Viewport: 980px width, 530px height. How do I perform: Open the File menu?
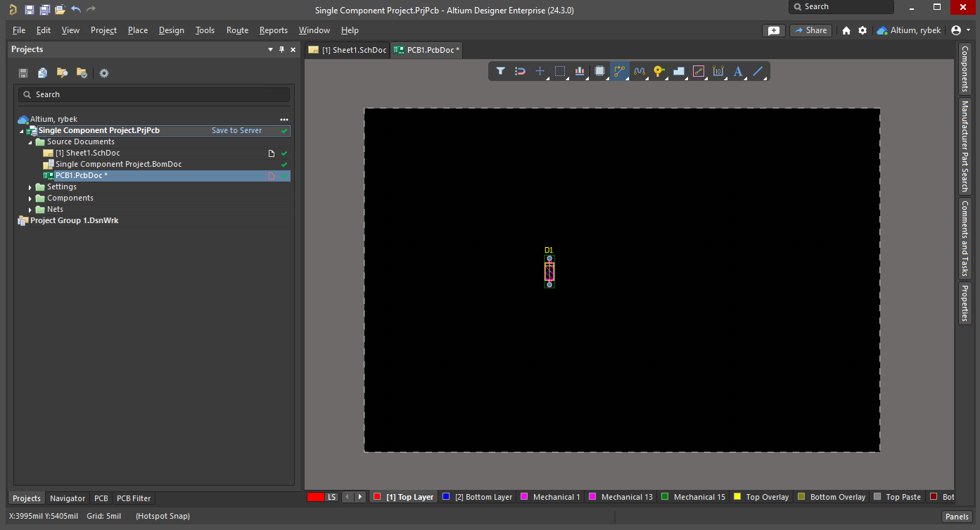coord(19,30)
